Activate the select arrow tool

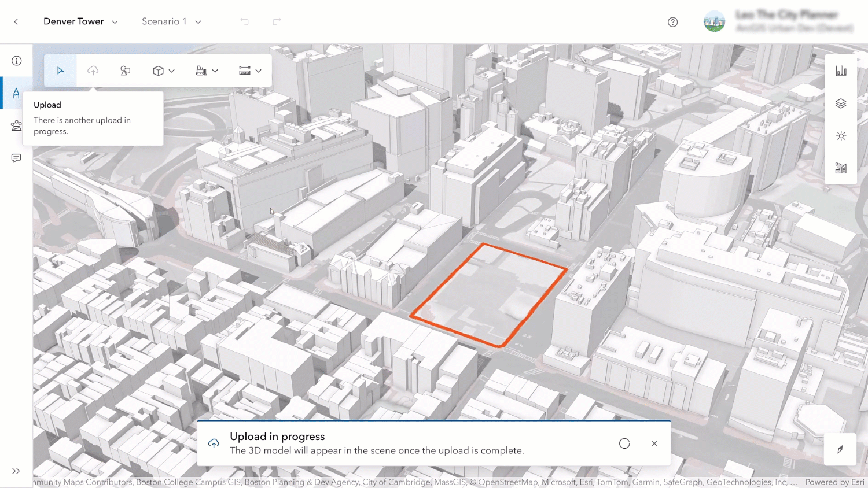point(60,71)
